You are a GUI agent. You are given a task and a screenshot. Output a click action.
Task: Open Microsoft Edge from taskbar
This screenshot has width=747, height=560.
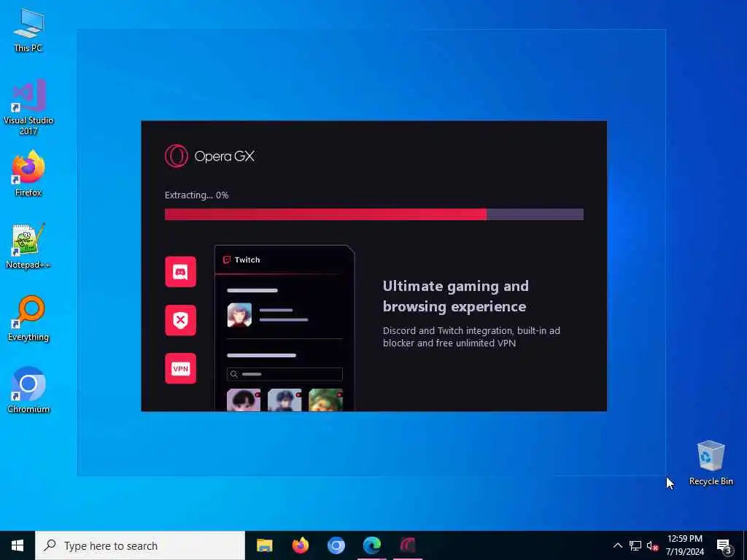(371, 545)
